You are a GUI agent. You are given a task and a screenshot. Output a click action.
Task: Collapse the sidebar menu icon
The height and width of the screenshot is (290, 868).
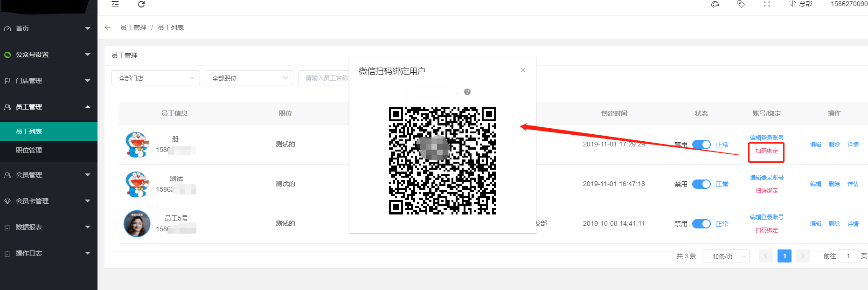click(115, 4)
